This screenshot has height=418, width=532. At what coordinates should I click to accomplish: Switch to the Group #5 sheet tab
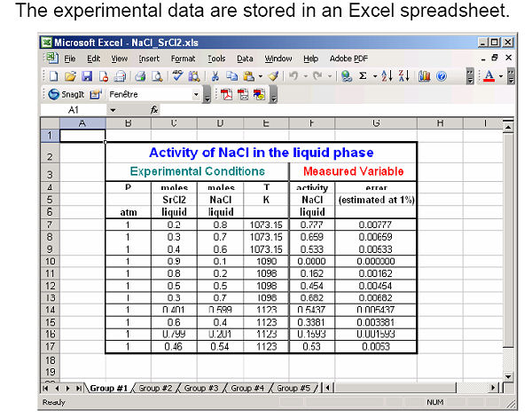tap(293, 388)
